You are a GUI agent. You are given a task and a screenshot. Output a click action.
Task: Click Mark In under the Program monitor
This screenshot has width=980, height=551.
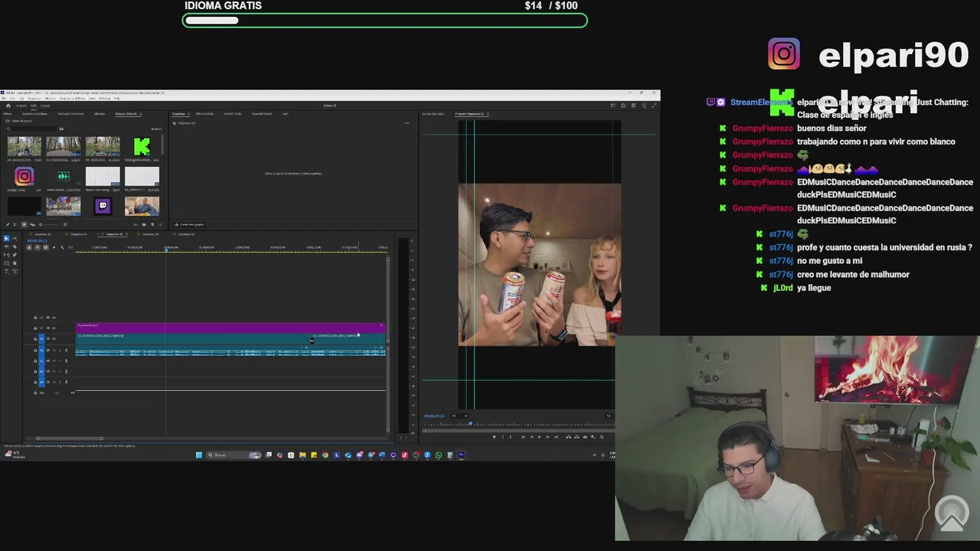tap(503, 437)
